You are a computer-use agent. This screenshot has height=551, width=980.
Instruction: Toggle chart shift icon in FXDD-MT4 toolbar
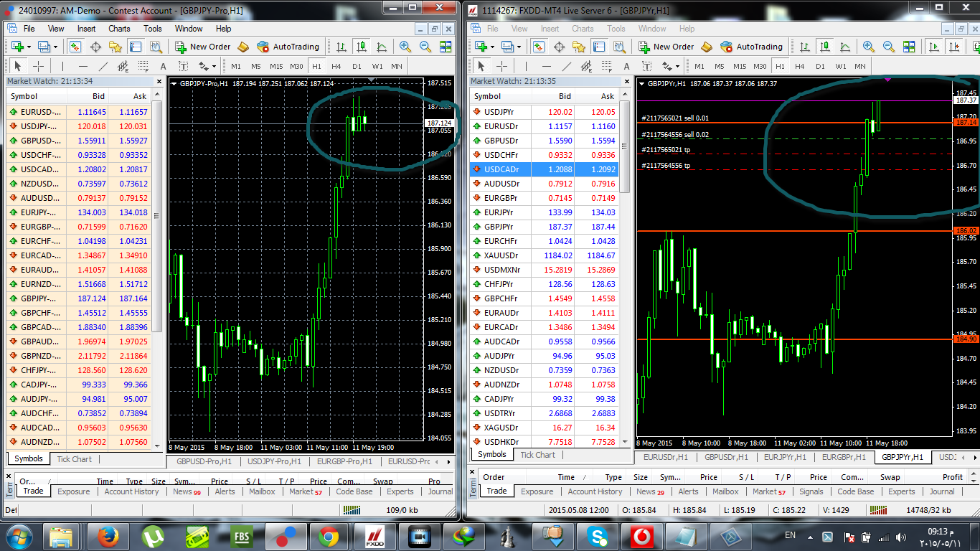coord(953,47)
